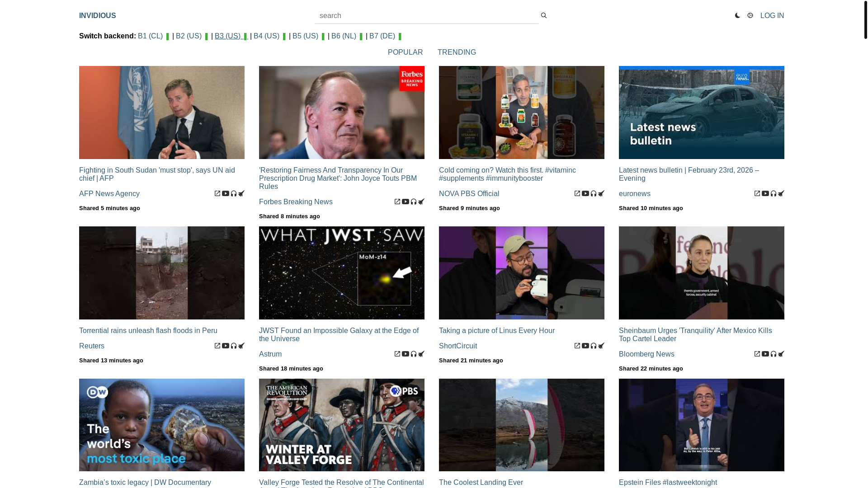The image size is (868, 488).
Task: Click the jet icon for euronews video
Action: [781, 194]
